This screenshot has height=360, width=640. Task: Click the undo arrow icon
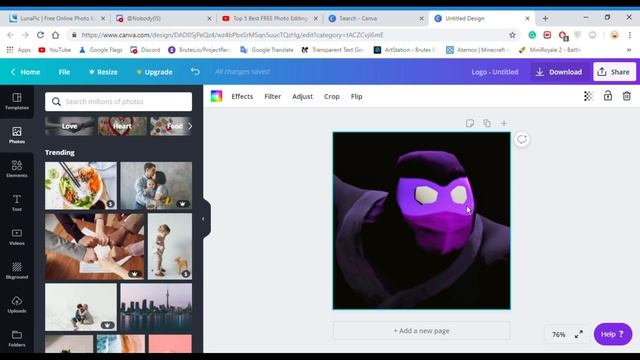pos(195,72)
